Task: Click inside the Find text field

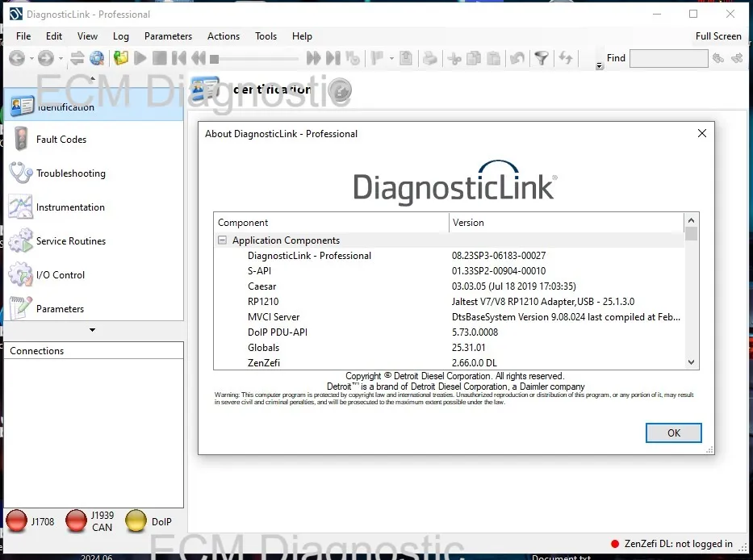Action: [668, 58]
